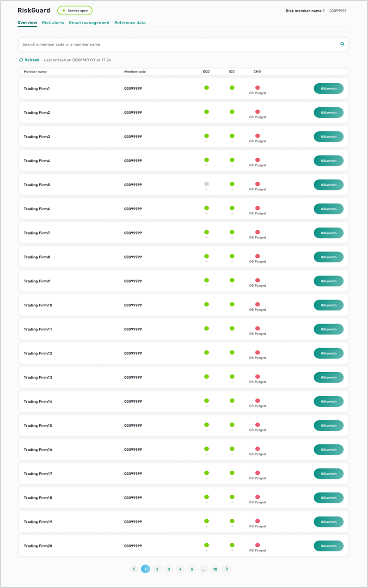Click the Refresh icon

21,60
